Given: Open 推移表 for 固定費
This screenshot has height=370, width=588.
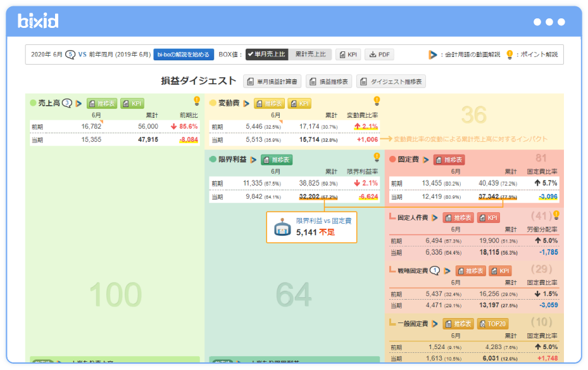Looking at the screenshot, I should pos(449,160).
